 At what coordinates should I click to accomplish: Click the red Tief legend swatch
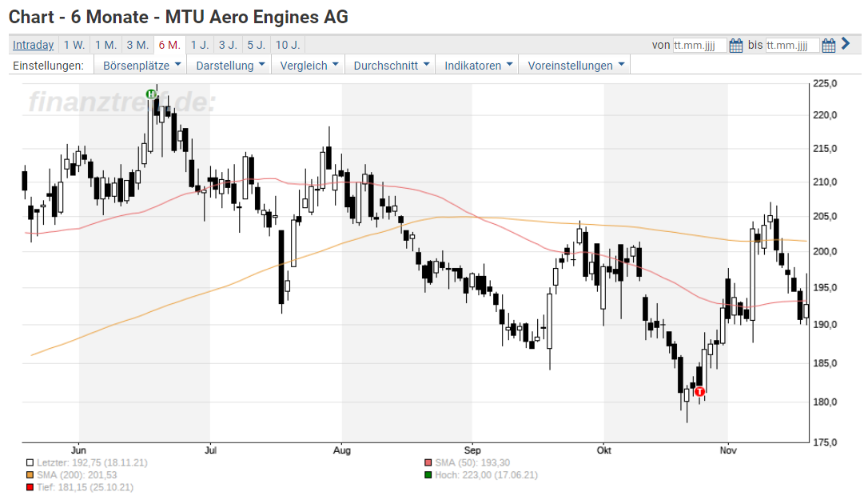tap(30, 487)
